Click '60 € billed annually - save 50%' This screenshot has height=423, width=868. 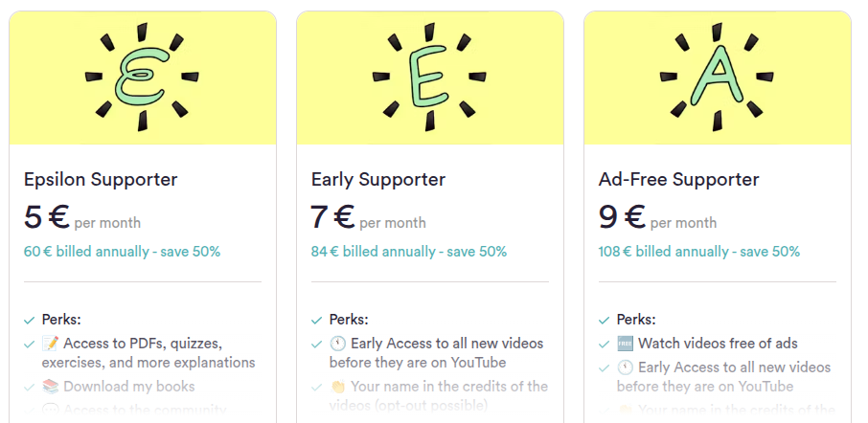122,252
